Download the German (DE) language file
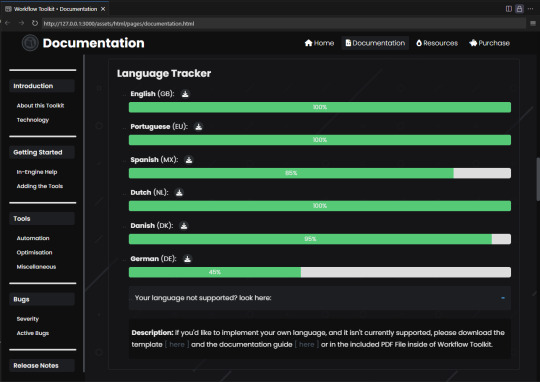The image size is (540, 382). tap(187, 259)
